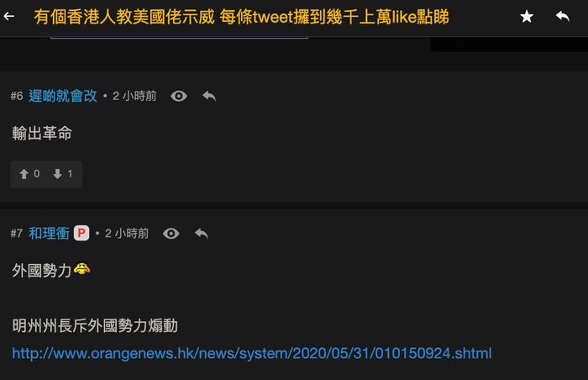Toggle the eye icon on comment #6
The width and height of the screenshot is (588, 380).
pos(179,97)
